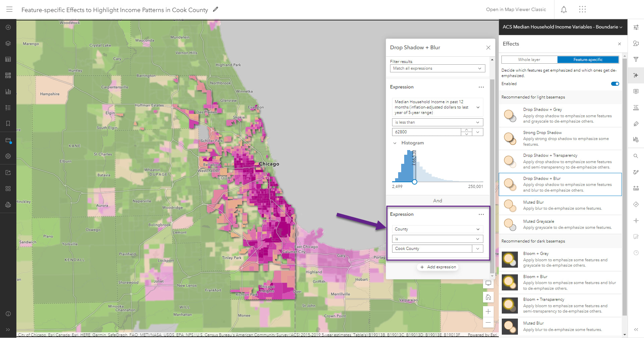Click the Effects panel vertical scrollbar
Screen dimensions: 644x338
[x=625, y=187]
